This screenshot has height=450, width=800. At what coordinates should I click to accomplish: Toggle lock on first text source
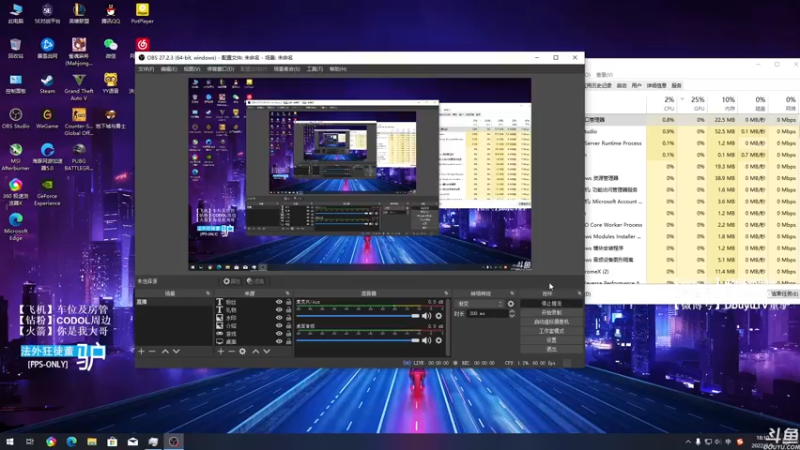[288, 302]
